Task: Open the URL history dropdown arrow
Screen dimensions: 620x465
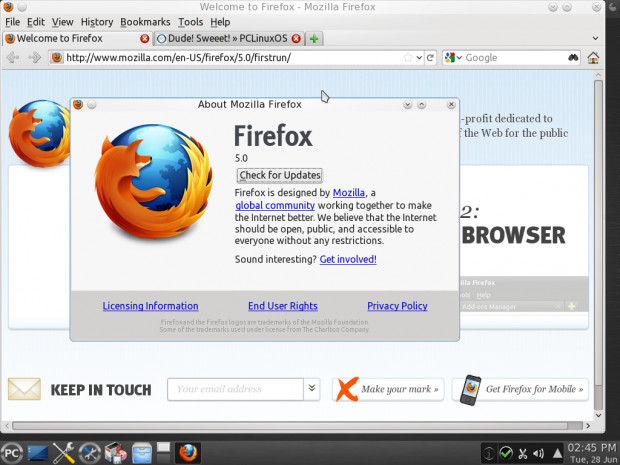Action: pos(420,58)
